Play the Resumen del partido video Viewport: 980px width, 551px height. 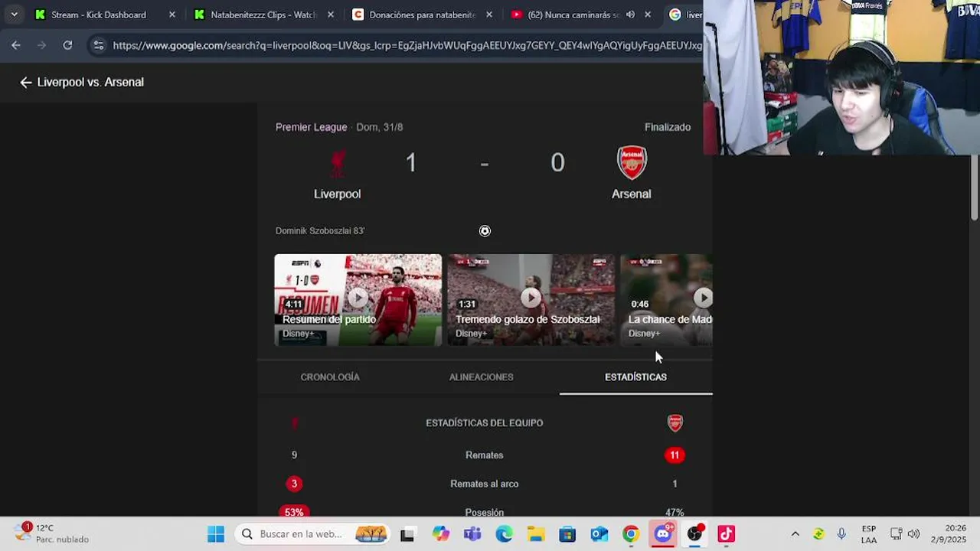point(358,299)
